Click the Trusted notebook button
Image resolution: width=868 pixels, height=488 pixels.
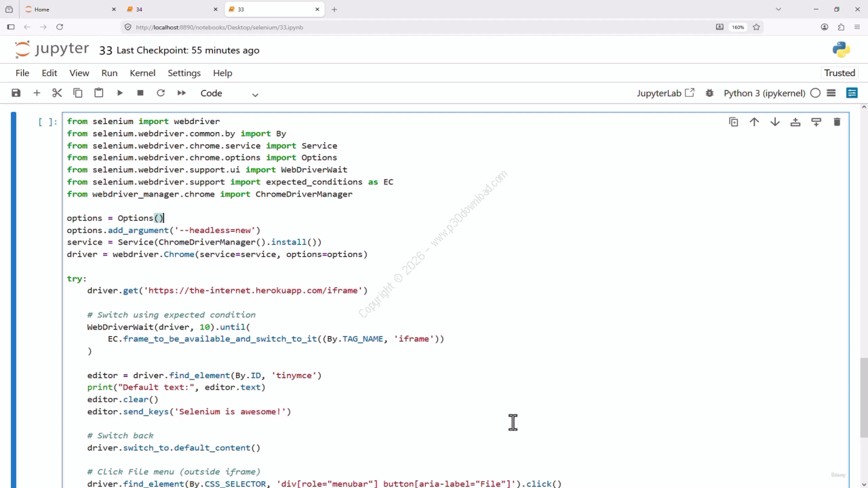pos(840,73)
